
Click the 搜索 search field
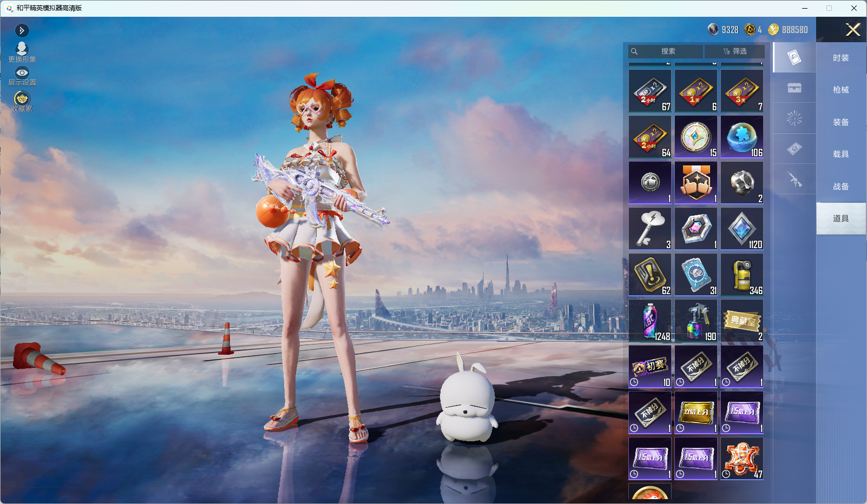[x=666, y=51]
